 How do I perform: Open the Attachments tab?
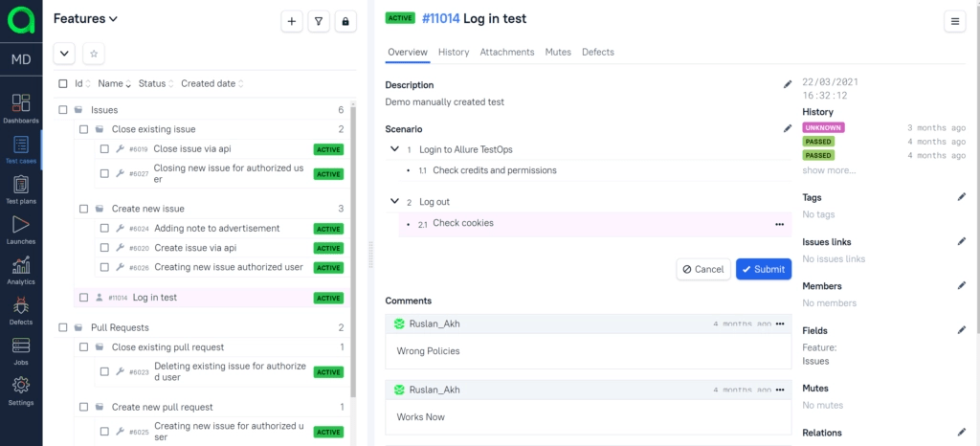pyautogui.click(x=507, y=52)
